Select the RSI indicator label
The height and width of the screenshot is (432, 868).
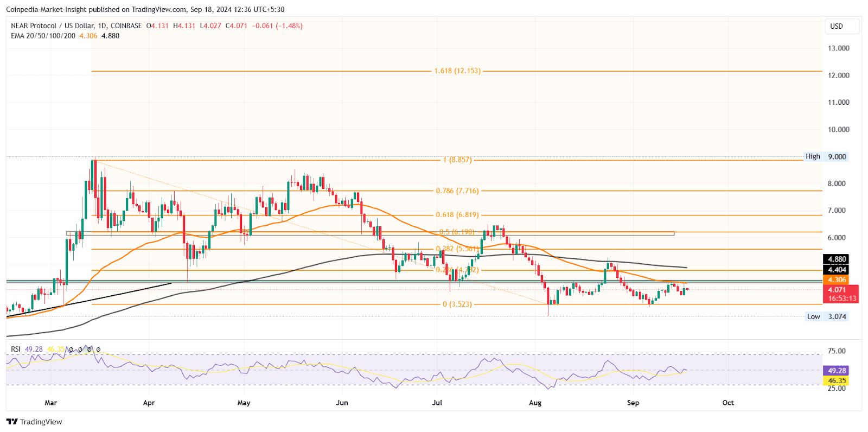pos(16,349)
